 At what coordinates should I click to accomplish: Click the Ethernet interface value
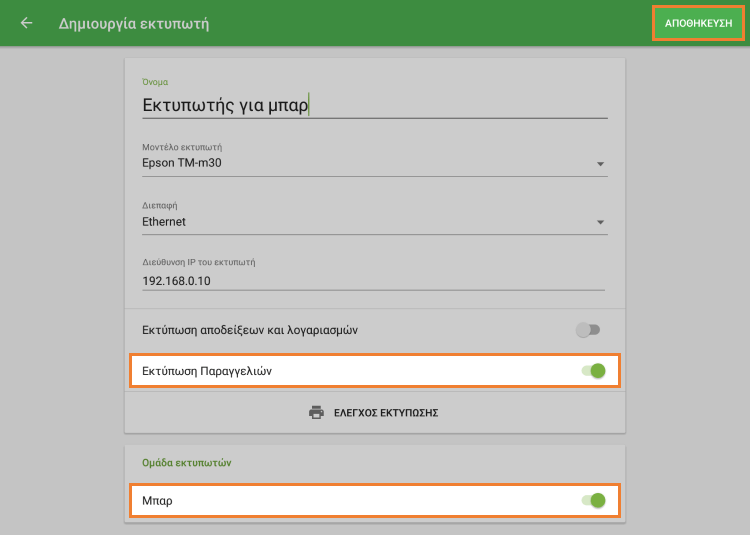pos(164,222)
